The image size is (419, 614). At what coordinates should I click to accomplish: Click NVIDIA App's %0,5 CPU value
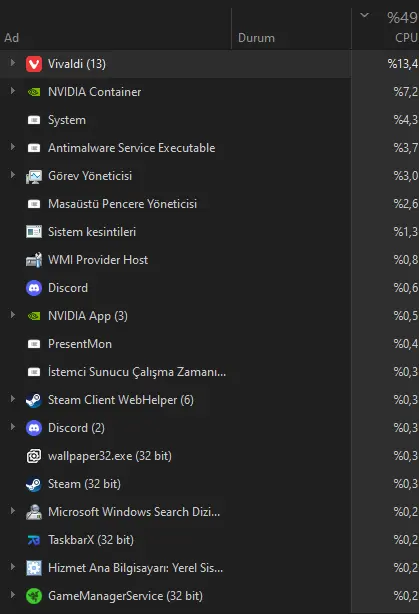(x=406, y=316)
